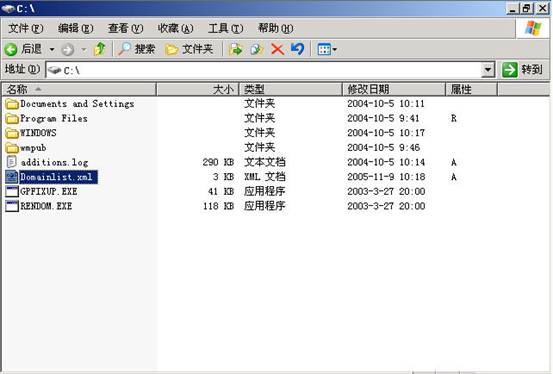Click the Search magnifier toolbar button

point(136,49)
